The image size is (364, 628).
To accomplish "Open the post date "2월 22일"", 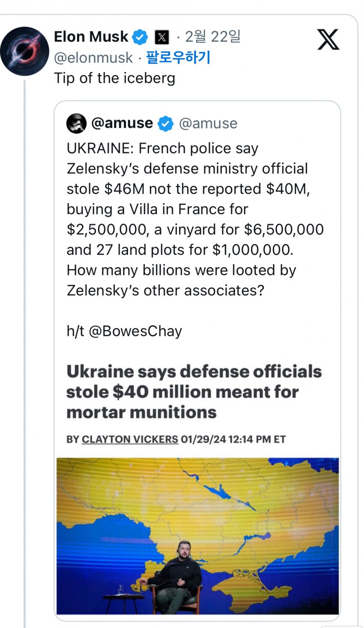I will (x=212, y=37).
